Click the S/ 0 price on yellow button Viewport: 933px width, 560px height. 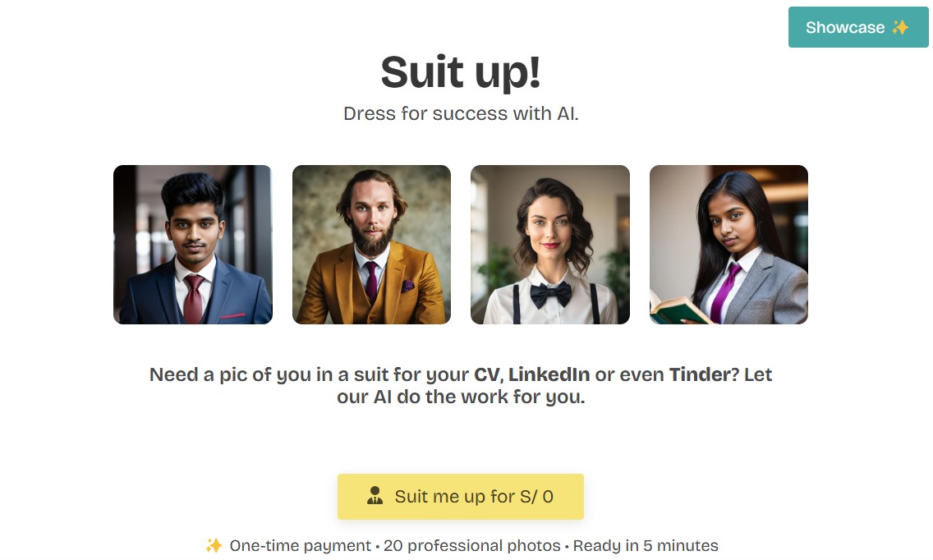(x=536, y=496)
